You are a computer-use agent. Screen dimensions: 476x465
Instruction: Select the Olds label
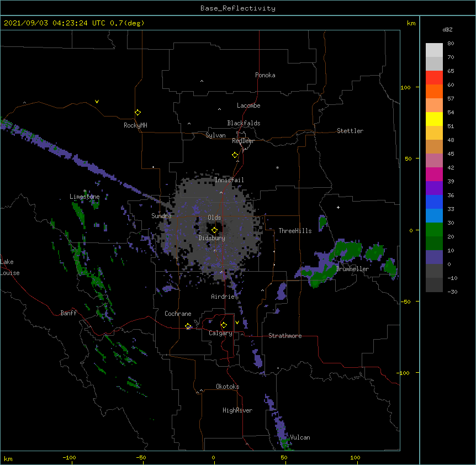[214, 218]
